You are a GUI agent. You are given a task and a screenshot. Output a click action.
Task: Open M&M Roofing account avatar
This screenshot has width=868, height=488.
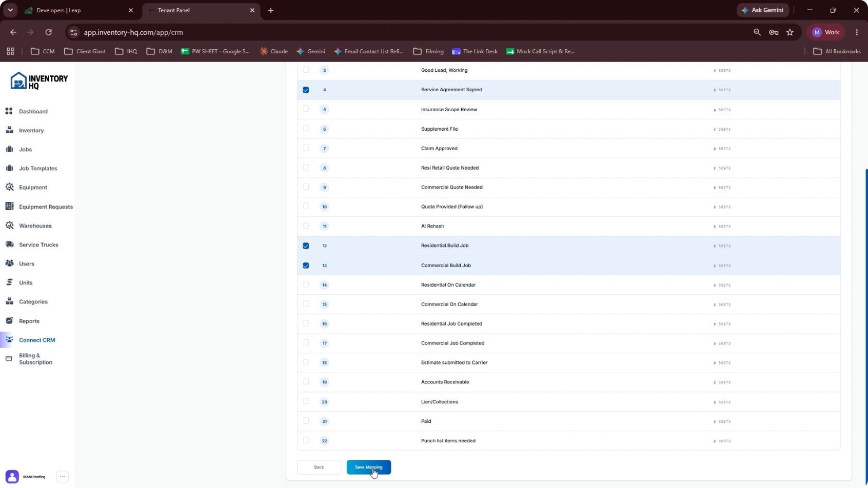tap(12, 477)
